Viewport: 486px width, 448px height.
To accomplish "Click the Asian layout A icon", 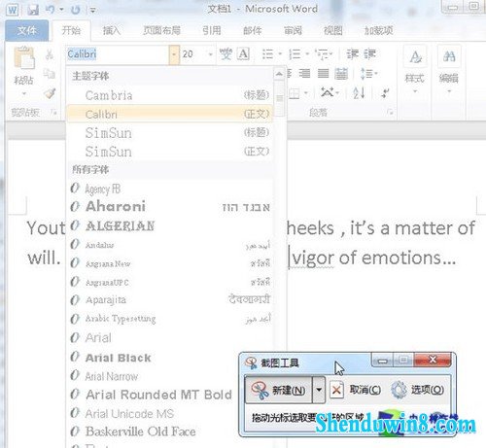I will [328, 93].
